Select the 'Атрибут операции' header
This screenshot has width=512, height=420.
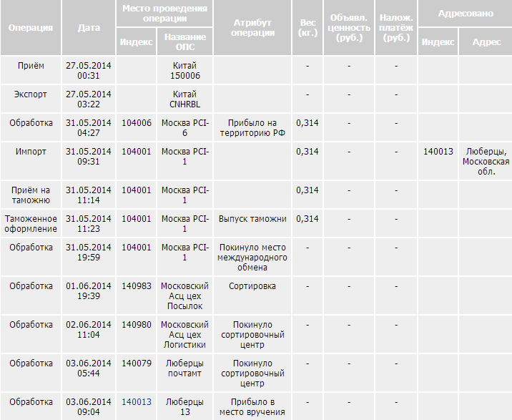pyautogui.click(x=252, y=27)
